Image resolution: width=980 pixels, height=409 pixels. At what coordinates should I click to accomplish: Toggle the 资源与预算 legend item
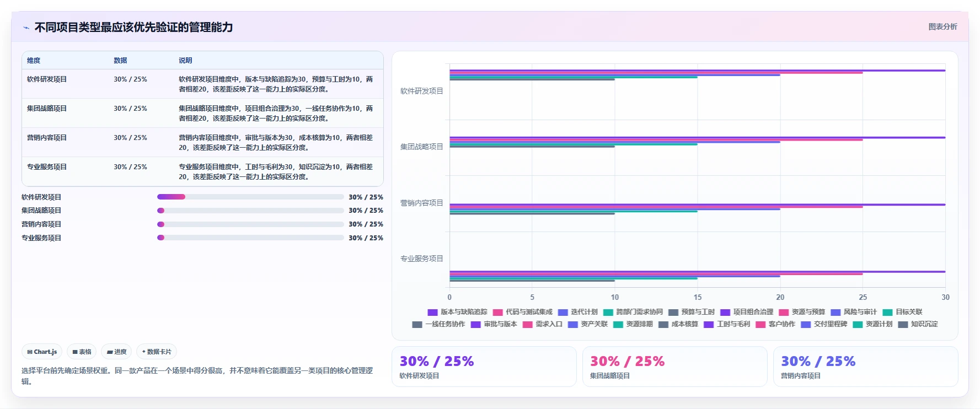[x=802, y=312]
